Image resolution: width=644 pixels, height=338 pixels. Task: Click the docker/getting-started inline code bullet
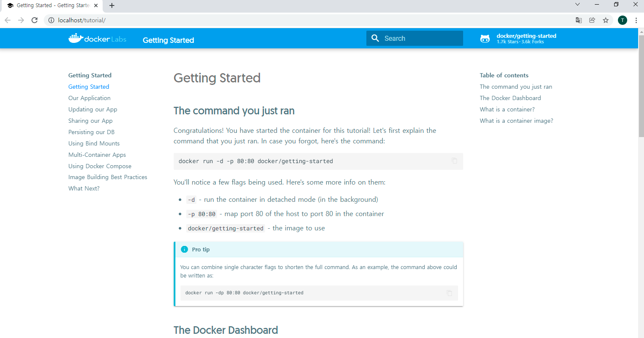click(226, 228)
